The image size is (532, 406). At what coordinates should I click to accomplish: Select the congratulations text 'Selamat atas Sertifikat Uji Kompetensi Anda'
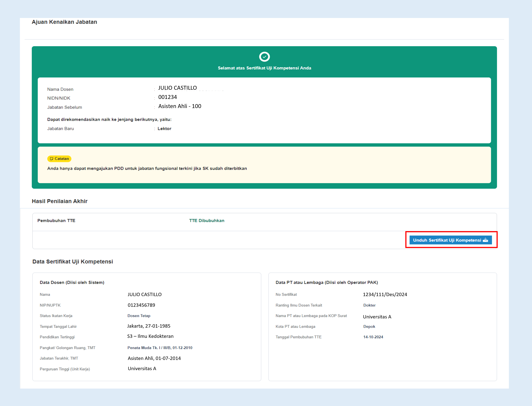click(264, 68)
